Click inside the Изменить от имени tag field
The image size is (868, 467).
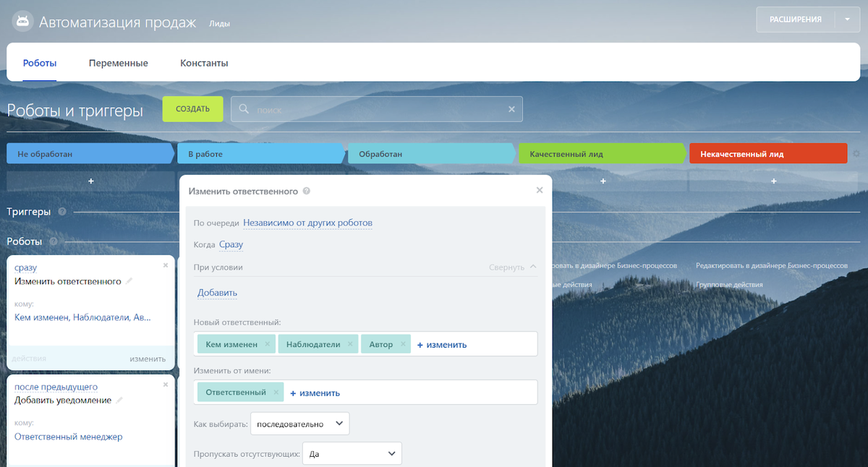[365, 393]
